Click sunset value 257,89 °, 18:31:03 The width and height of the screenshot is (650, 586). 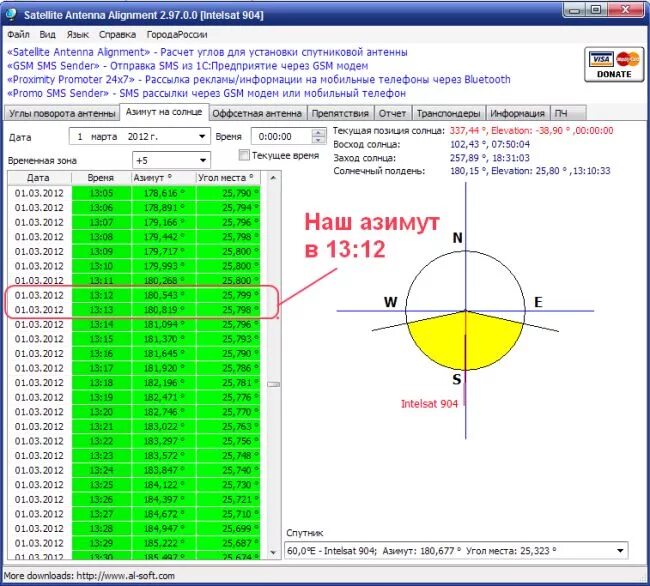point(490,158)
